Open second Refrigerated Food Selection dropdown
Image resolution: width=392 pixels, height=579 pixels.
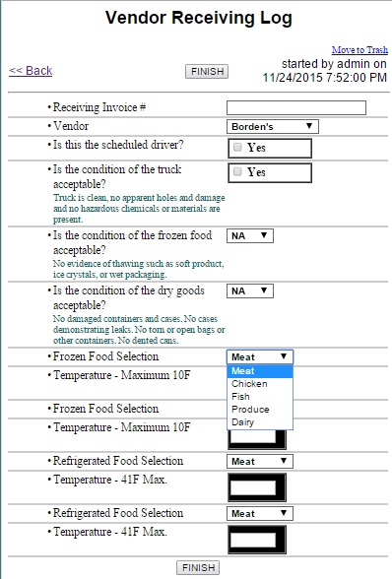point(260,514)
